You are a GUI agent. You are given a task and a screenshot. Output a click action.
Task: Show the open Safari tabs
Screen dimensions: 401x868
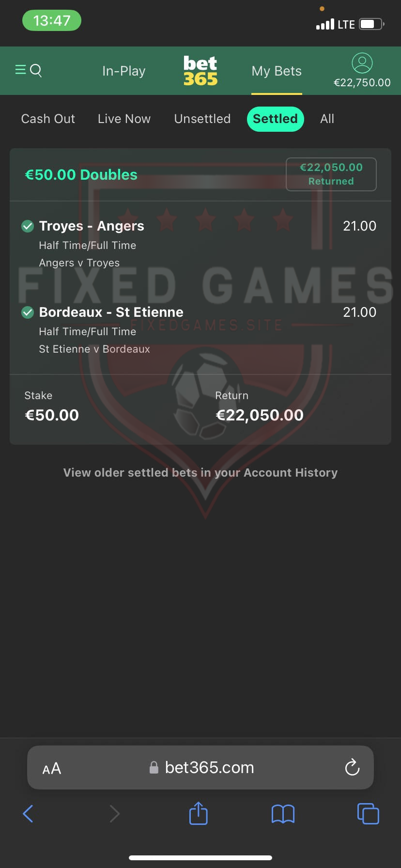(368, 814)
